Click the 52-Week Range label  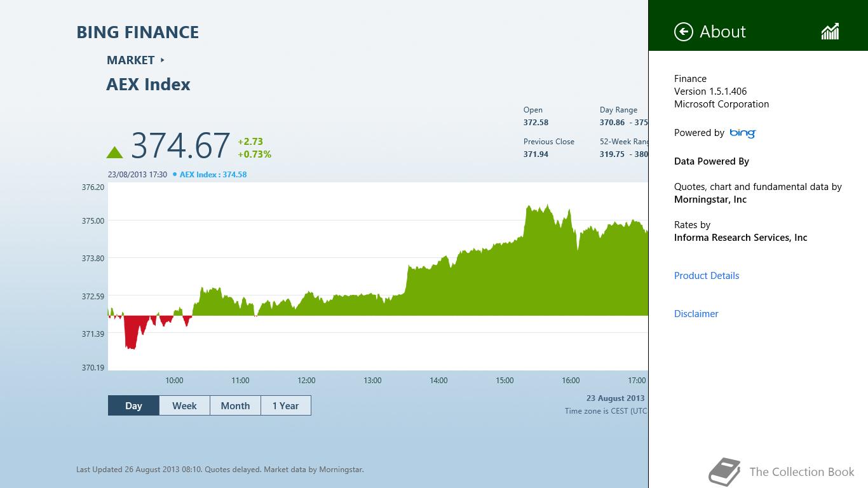[x=624, y=142]
